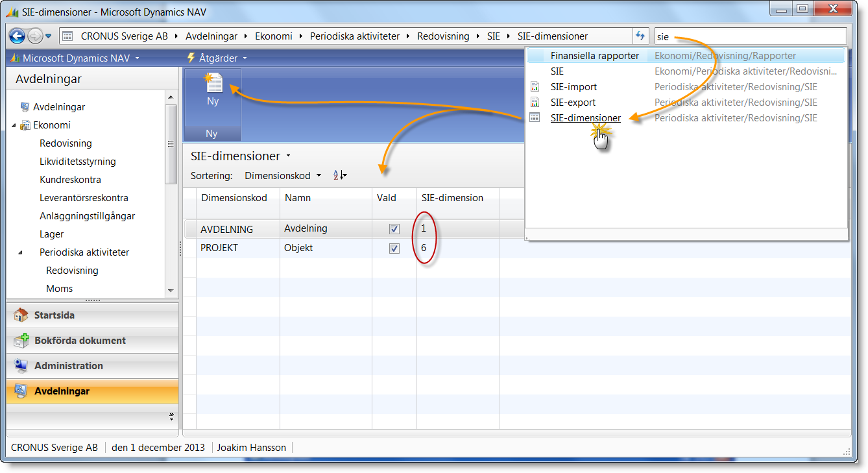
Task: Collapse Periodiska aktiviteter tree node
Action: click(20, 252)
